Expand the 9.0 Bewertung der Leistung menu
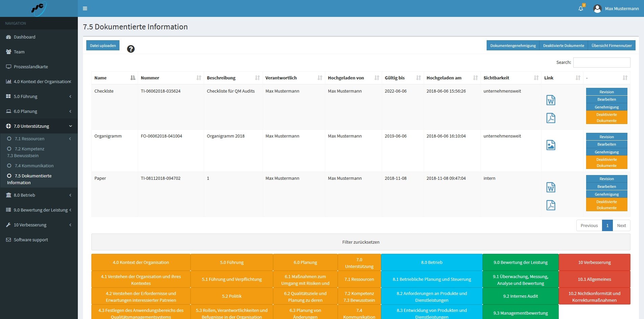 click(39, 210)
